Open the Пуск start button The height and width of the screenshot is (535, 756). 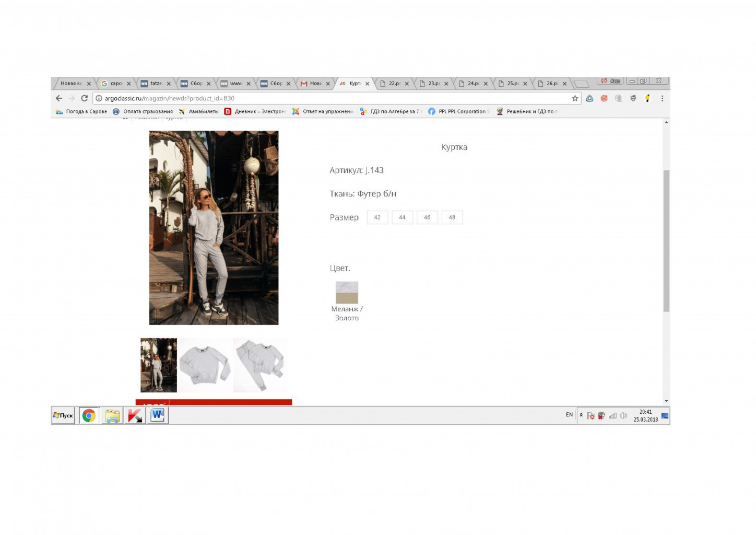(x=63, y=415)
